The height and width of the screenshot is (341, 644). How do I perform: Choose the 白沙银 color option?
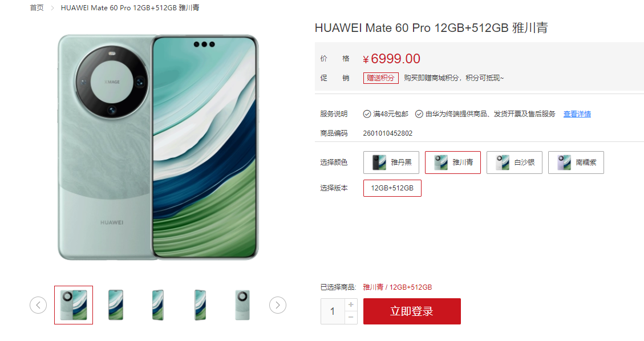click(514, 163)
